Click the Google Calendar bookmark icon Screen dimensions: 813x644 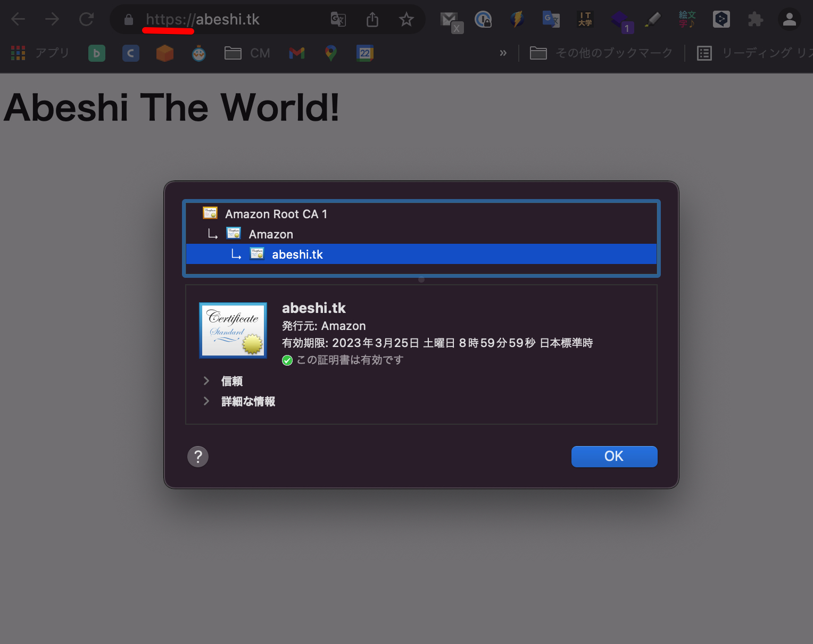point(365,53)
